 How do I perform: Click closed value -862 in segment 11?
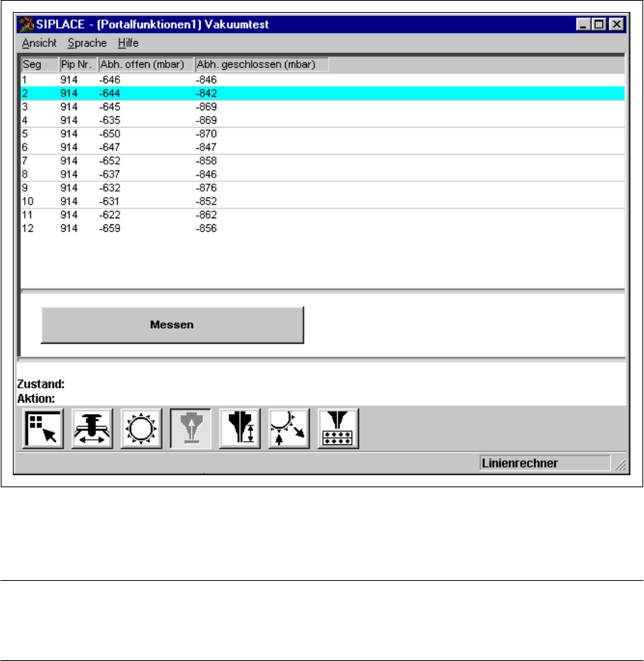(206, 215)
